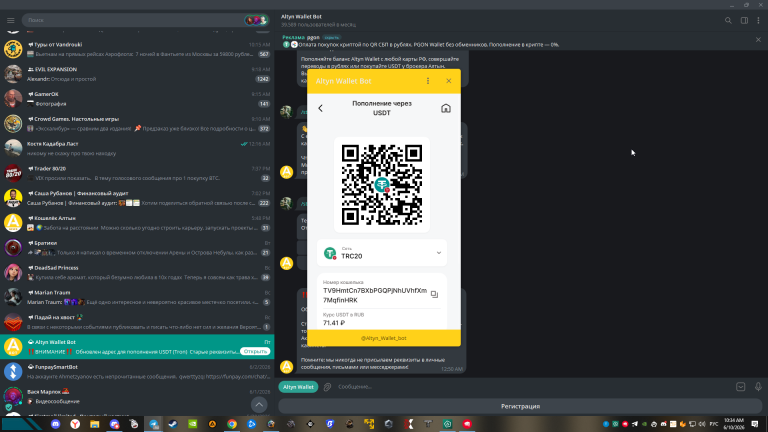Start voice message with microphone icon
The height and width of the screenshot is (432, 768).
pos(758,386)
